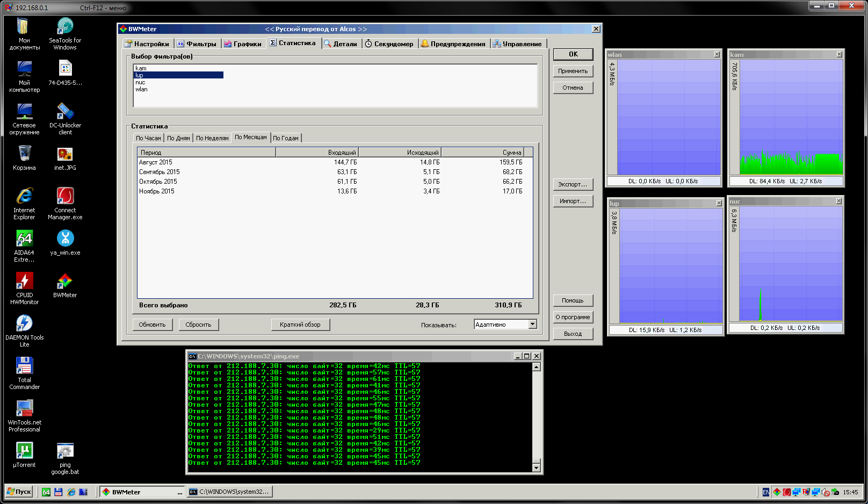Open ping google.bat desktop file
868x504 pixels.
click(x=65, y=458)
